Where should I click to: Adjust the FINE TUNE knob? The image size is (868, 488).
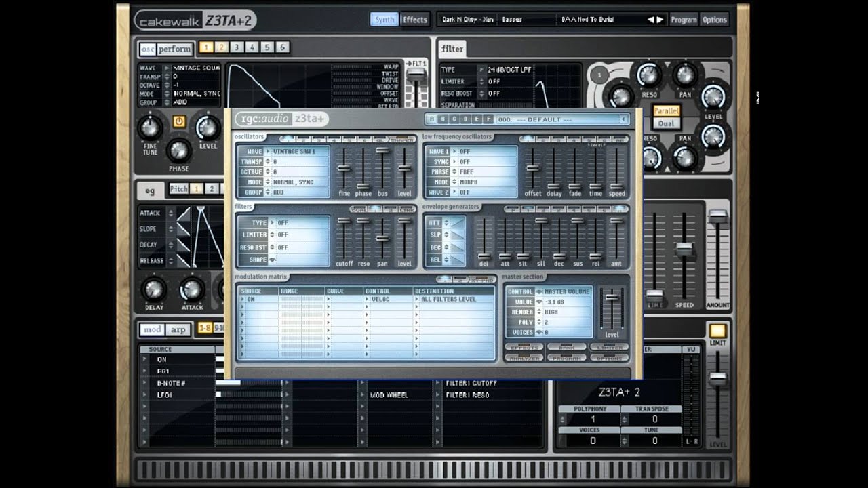(150, 127)
